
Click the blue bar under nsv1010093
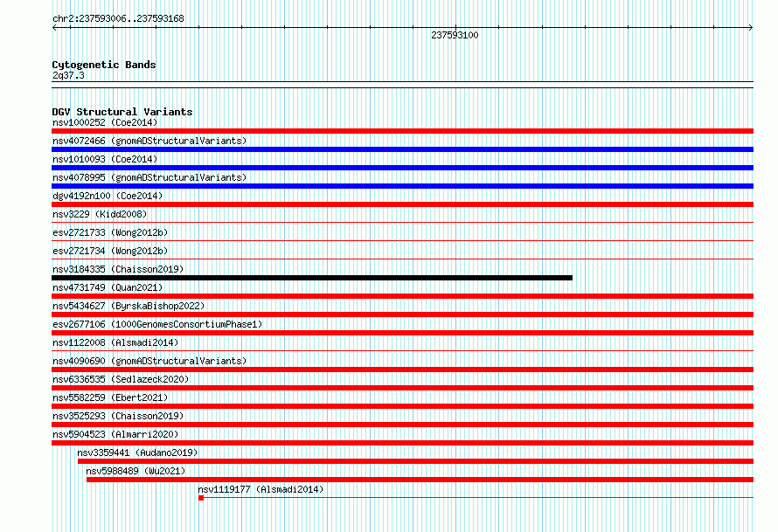[402, 168]
